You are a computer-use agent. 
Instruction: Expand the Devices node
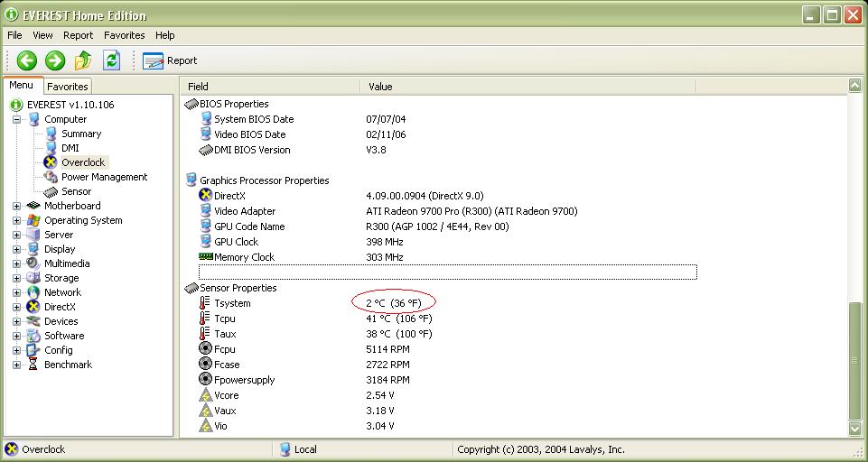[16, 321]
